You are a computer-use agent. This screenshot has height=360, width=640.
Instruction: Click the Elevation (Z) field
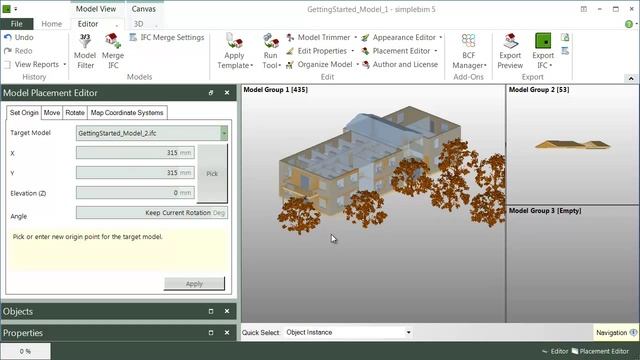point(135,193)
